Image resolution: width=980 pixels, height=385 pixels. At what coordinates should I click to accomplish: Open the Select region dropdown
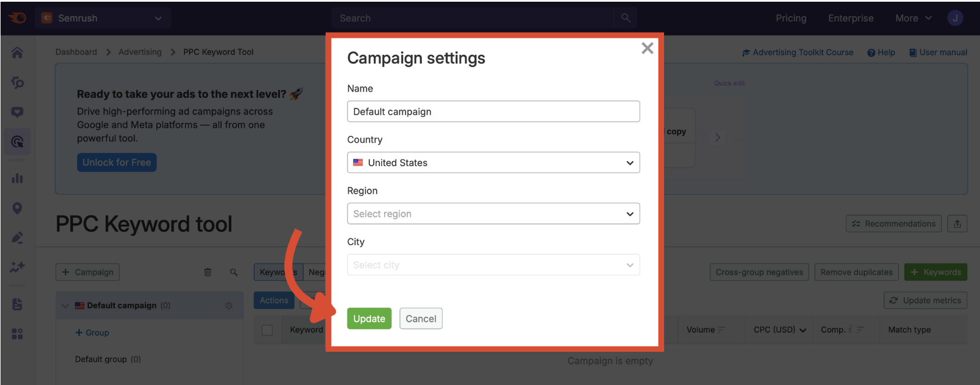coord(493,213)
